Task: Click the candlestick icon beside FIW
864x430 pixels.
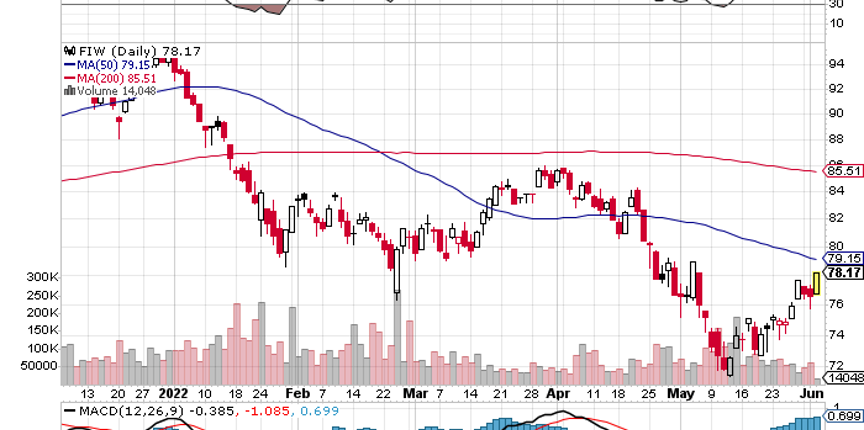Action: coord(69,51)
